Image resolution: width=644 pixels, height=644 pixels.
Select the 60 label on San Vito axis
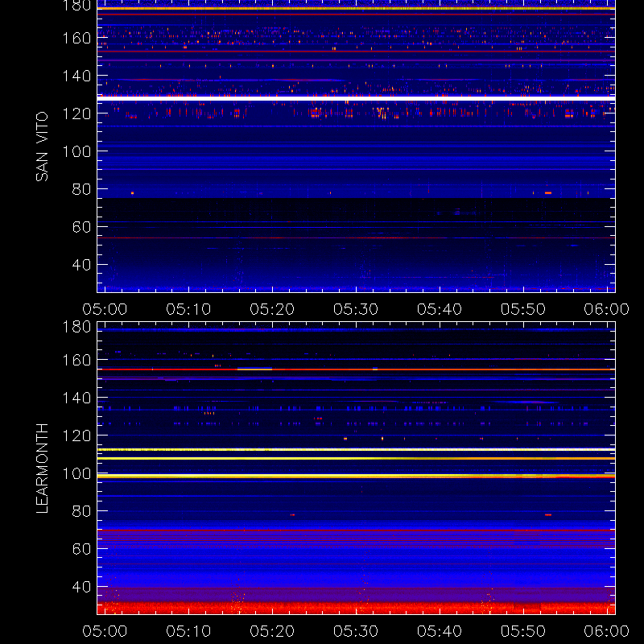(x=81, y=227)
